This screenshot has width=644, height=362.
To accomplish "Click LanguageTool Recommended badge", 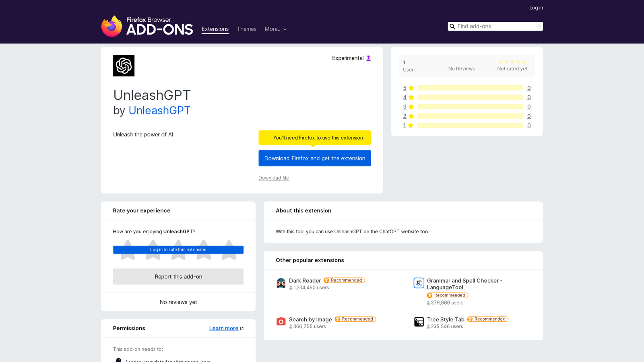I will [448, 295].
